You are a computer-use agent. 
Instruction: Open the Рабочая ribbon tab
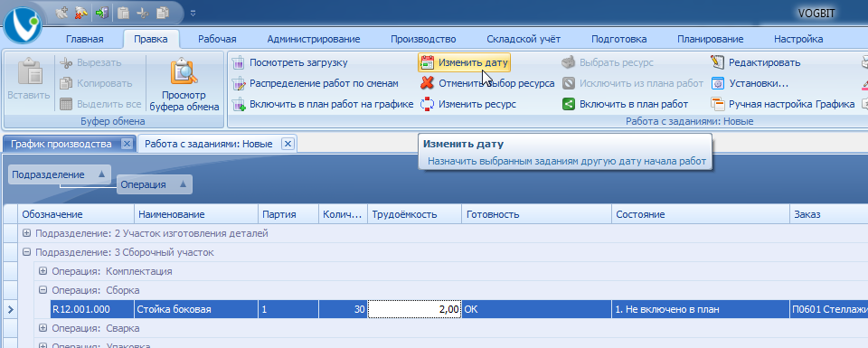tap(217, 39)
